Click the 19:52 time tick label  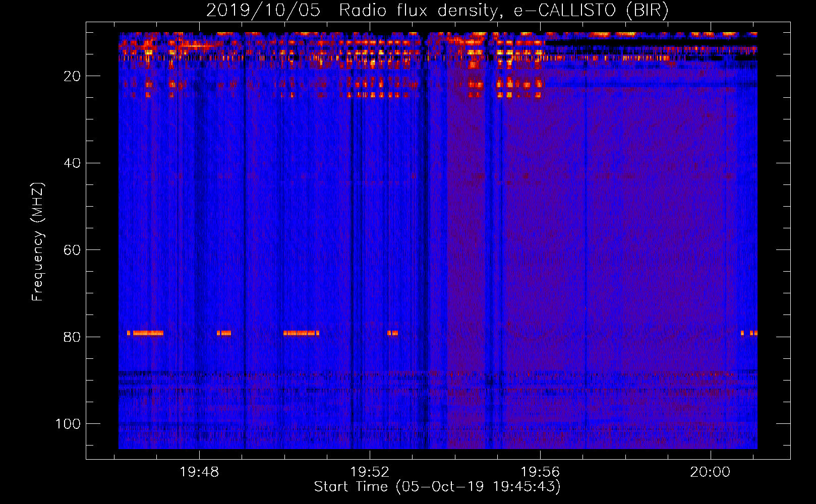pyautogui.click(x=370, y=472)
